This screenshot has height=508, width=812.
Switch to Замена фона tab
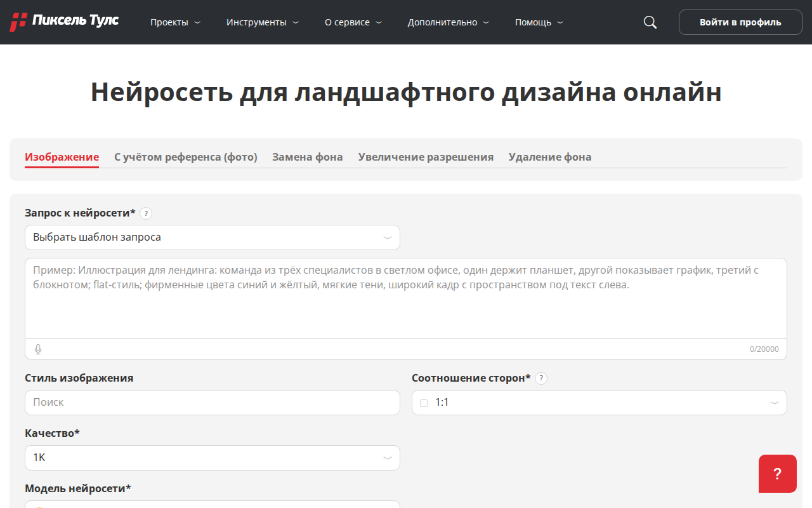[308, 157]
